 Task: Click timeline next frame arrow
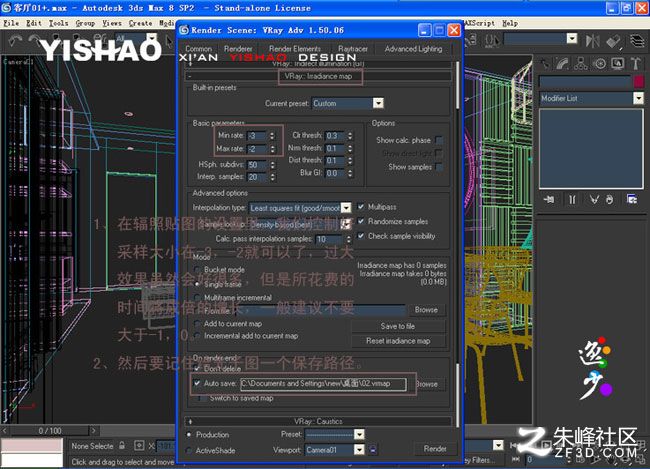tap(94, 431)
